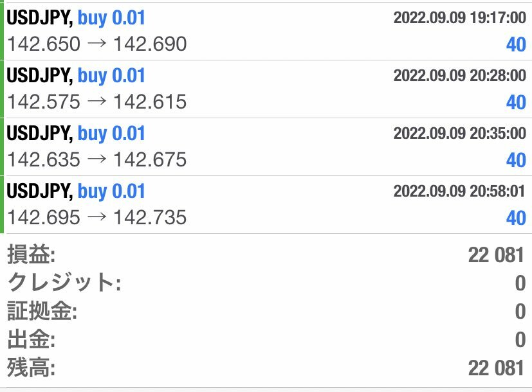
Task: Select the price line 142.575 → 142.615
Action: coord(96,102)
